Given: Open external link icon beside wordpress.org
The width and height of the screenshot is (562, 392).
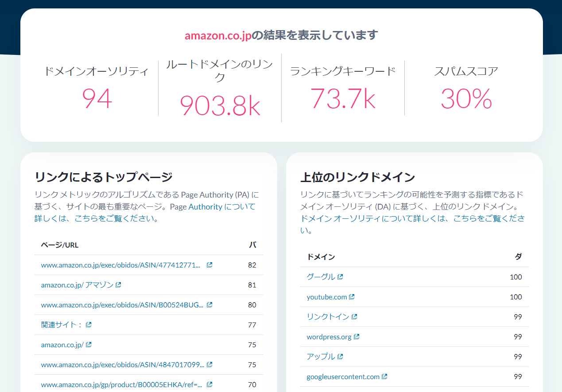Looking at the screenshot, I should click(x=357, y=337).
